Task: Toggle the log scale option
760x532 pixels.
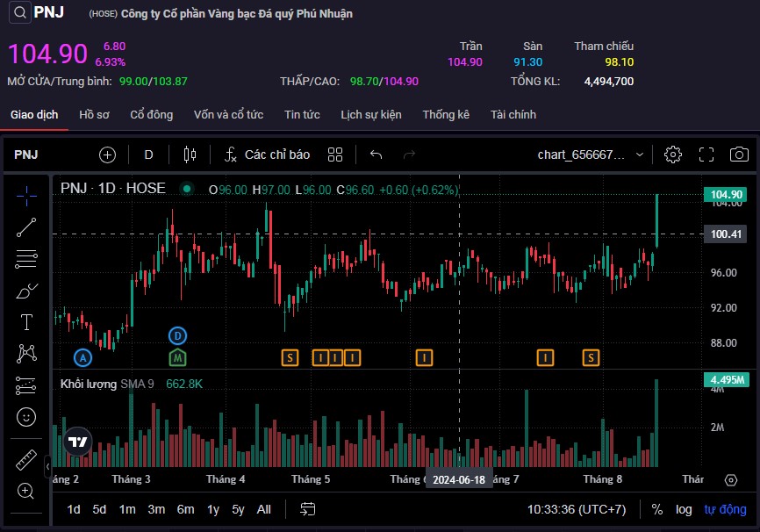Action: (x=684, y=509)
